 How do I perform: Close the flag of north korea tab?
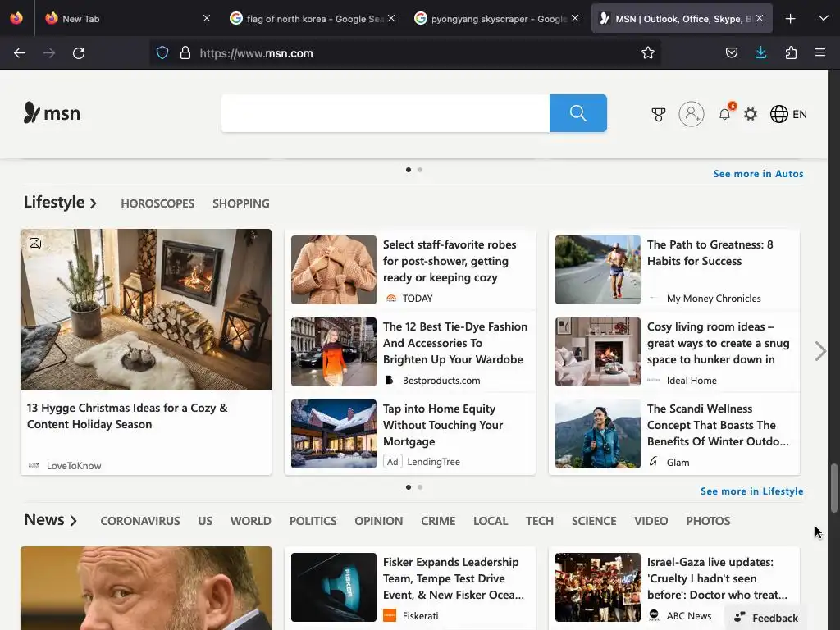[x=391, y=18]
